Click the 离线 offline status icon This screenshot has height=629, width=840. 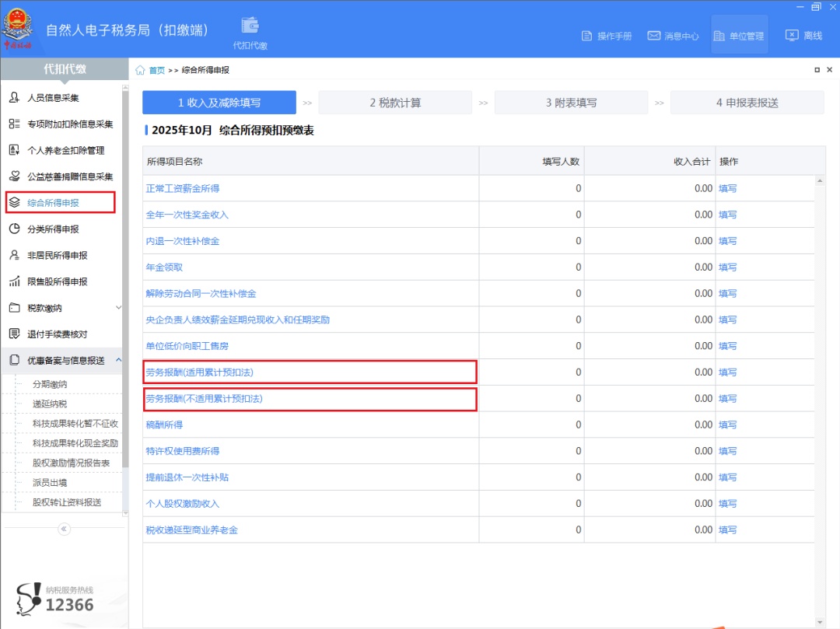point(792,36)
